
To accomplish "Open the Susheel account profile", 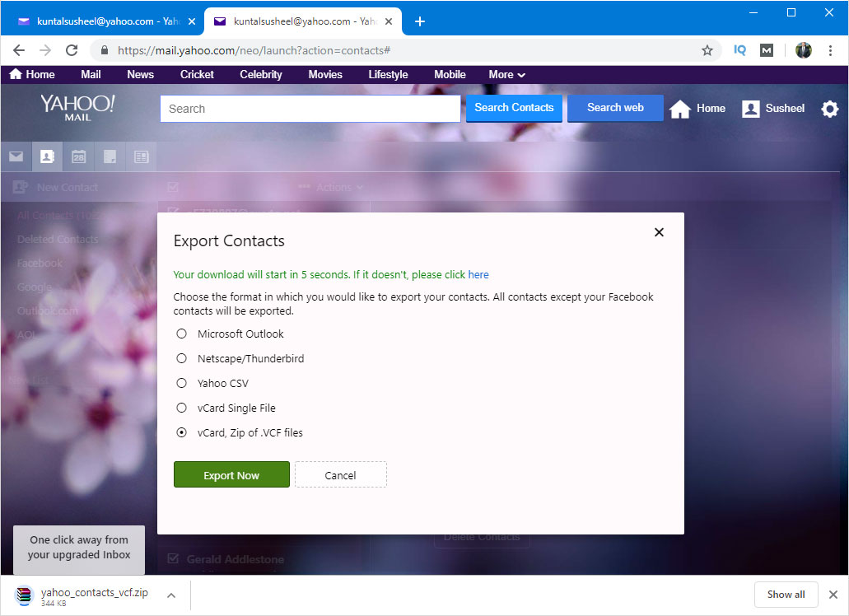I will coord(773,108).
